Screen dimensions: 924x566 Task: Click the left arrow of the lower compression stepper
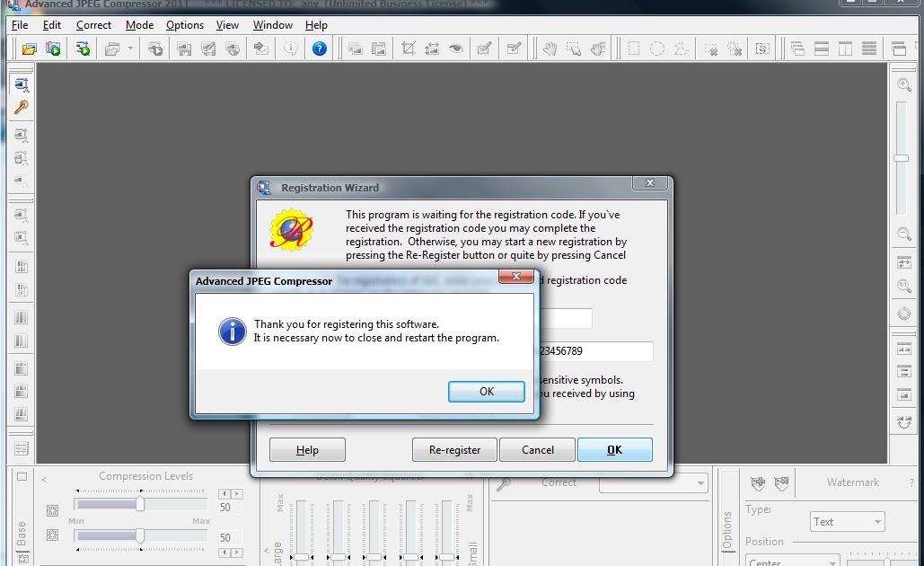(224, 553)
